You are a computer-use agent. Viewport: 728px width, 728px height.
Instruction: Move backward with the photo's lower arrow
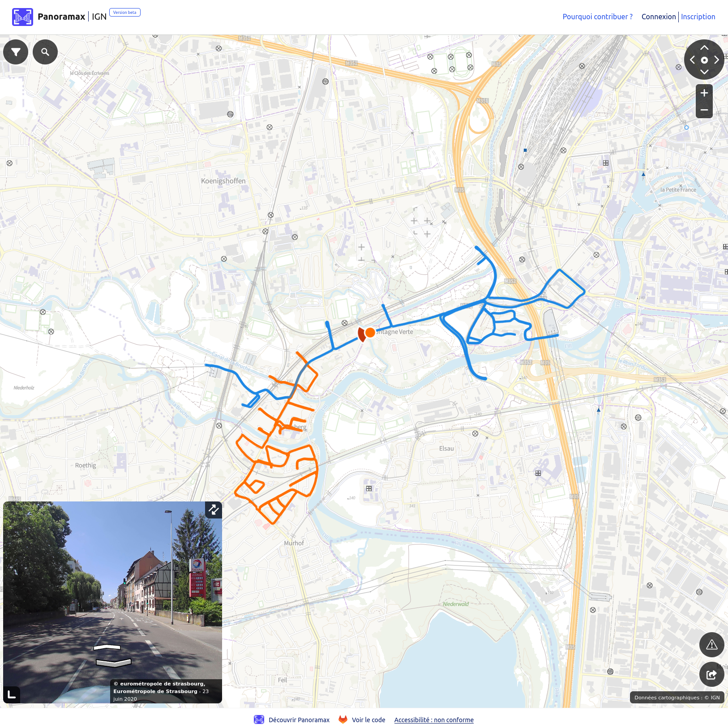(113, 663)
